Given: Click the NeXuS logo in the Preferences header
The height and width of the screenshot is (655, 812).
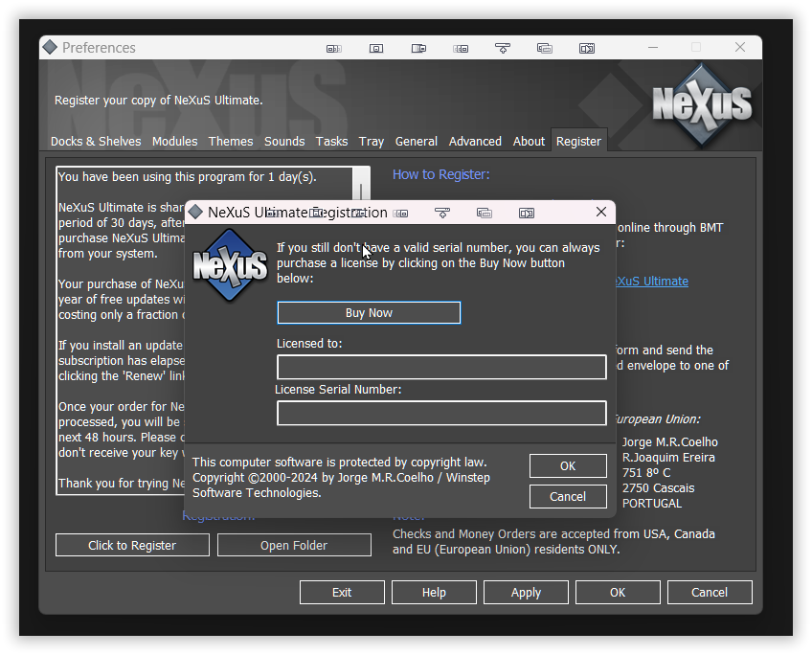Looking at the screenshot, I should pyautogui.click(x=702, y=106).
